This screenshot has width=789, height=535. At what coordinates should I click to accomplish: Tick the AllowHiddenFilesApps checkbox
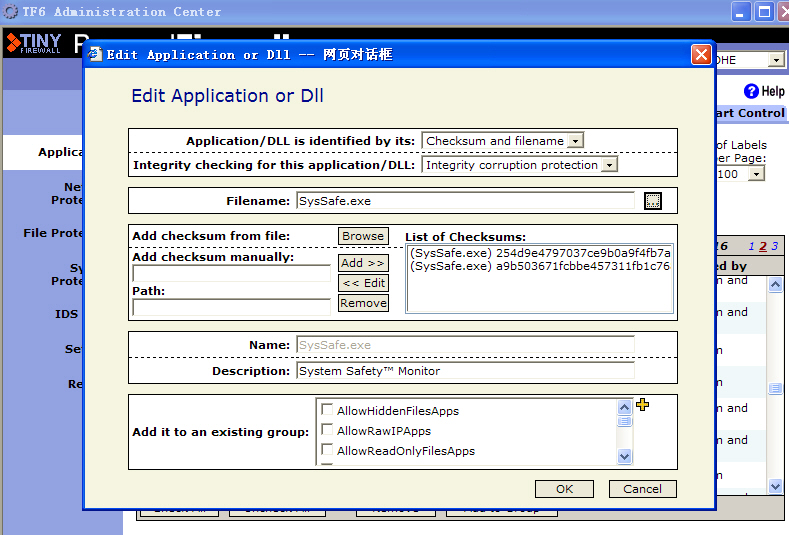(327, 410)
